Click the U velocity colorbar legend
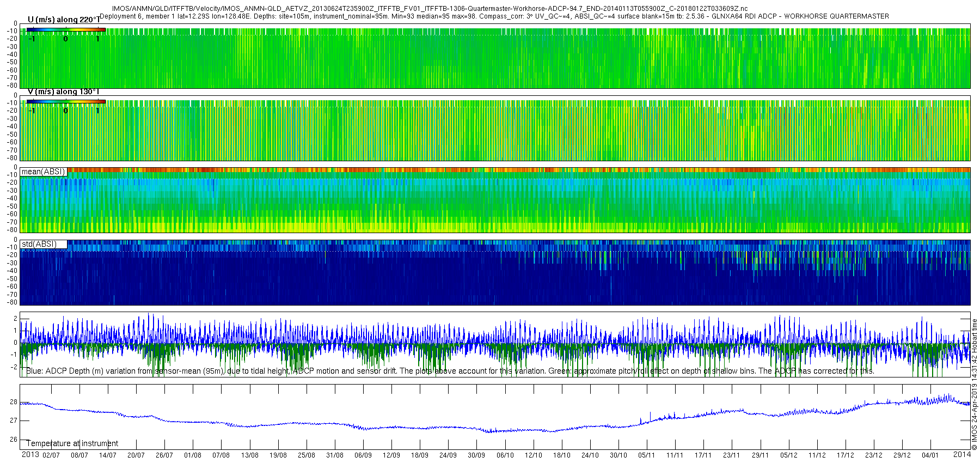 point(66,29)
